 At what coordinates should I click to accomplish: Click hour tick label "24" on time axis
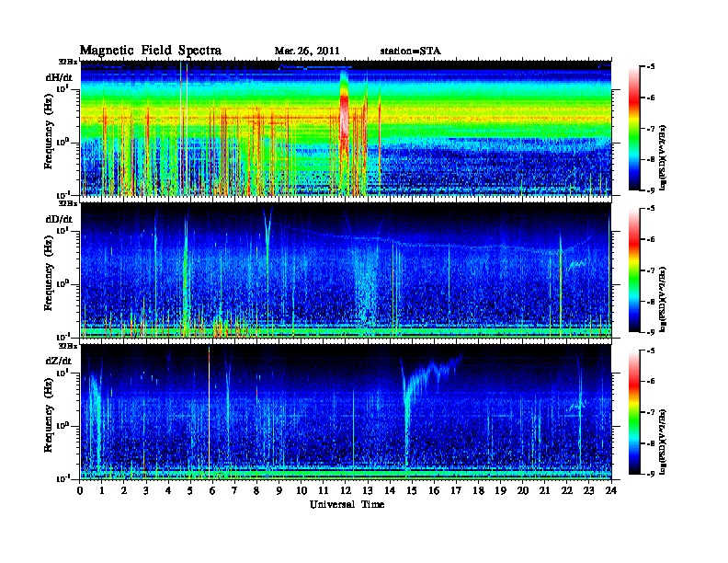pos(611,491)
